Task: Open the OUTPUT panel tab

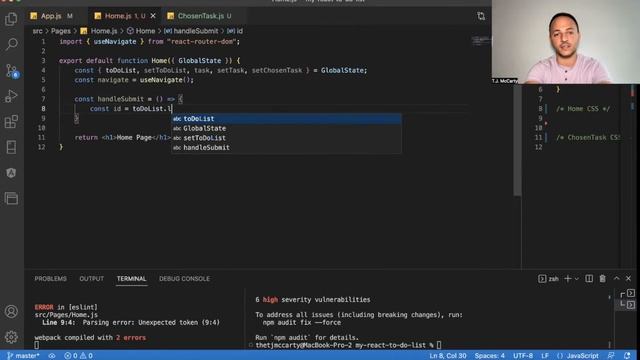Action: 91,279
